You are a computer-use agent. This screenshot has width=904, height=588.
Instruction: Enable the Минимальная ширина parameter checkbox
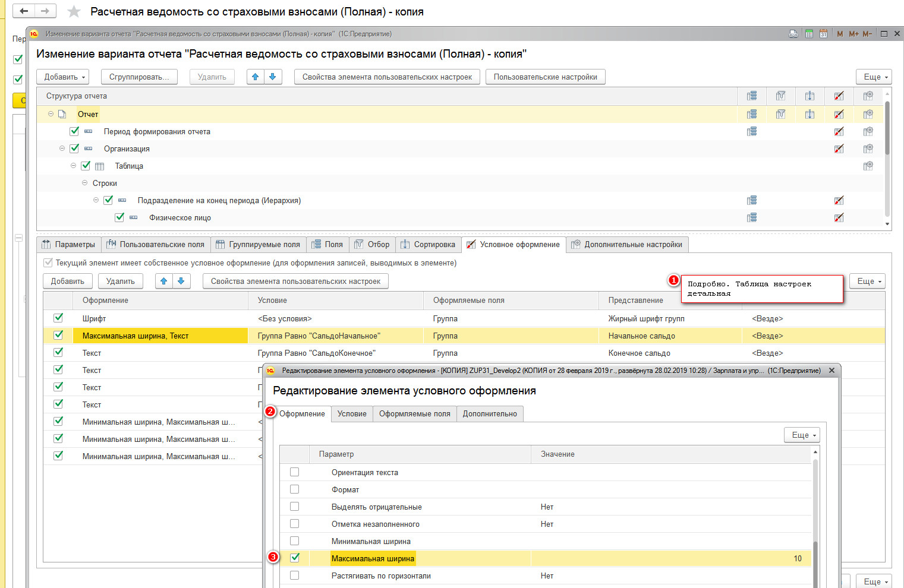[295, 541]
